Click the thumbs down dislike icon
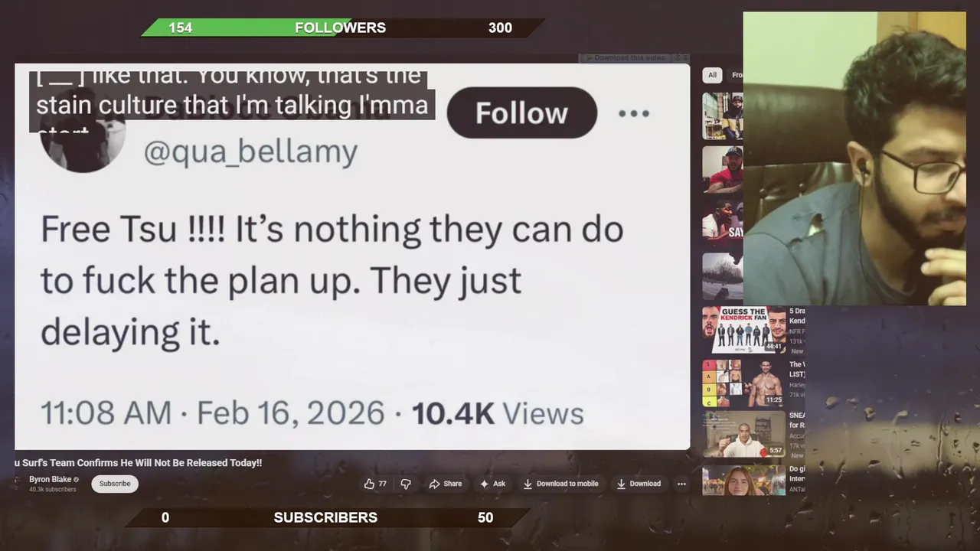The width and height of the screenshot is (980, 551). 406,484
